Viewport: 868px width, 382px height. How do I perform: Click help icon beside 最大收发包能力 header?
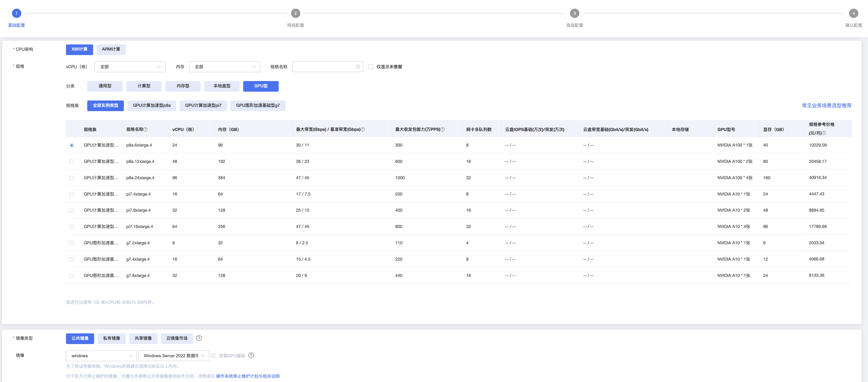point(442,130)
